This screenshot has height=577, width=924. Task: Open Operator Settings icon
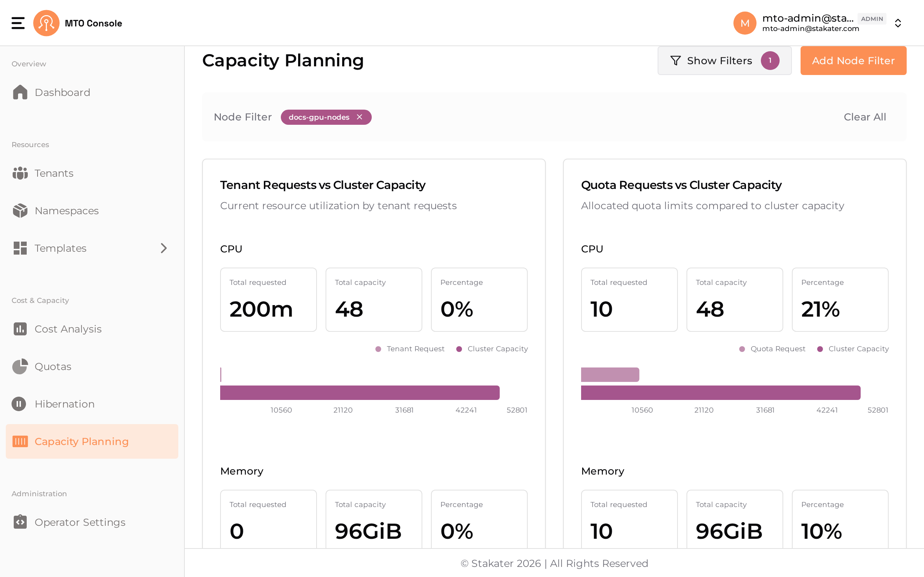point(20,522)
